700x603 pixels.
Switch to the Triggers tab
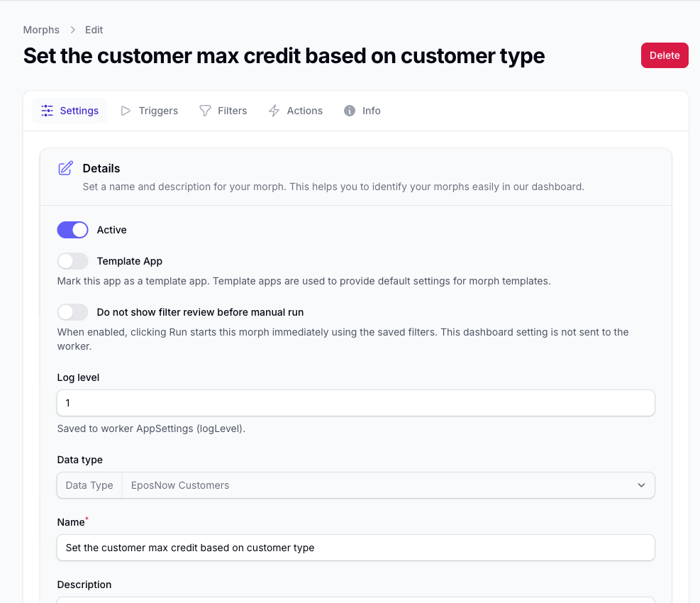[150, 111]
